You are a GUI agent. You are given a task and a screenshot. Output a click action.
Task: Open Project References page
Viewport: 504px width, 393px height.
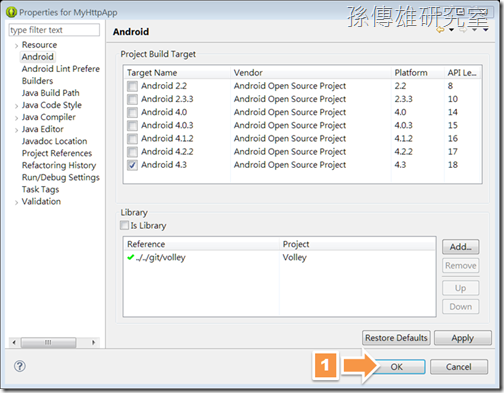(57, 153)
